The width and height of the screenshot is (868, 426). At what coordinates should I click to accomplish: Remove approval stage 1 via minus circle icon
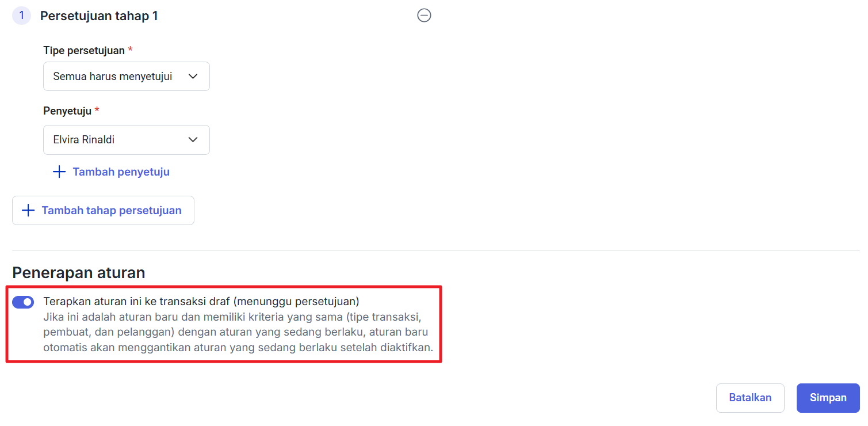pos(424,16)
